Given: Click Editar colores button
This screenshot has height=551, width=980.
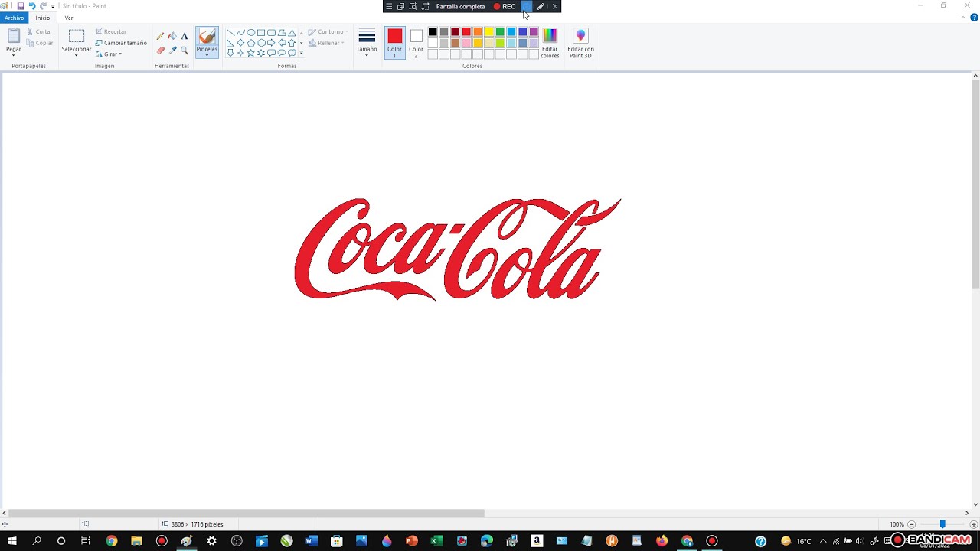Looking at the screenshot, I should 550,44.
